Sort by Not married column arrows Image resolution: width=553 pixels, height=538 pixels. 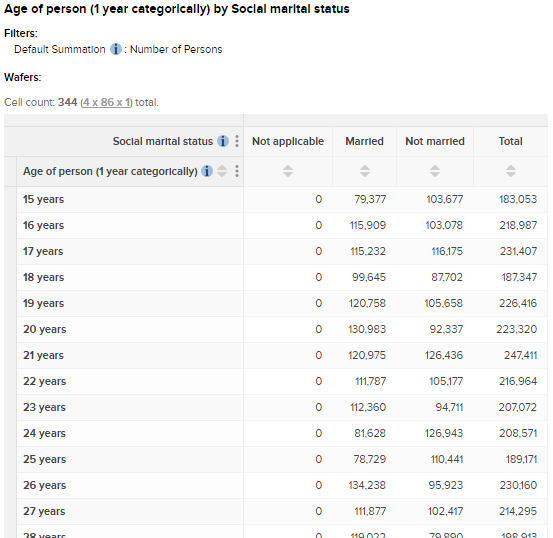coord(435,171)
